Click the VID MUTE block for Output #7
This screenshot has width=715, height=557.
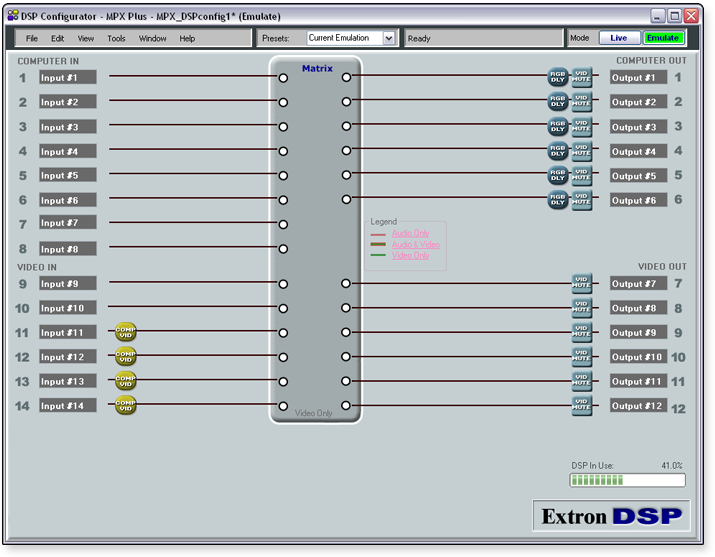[582, 284]
